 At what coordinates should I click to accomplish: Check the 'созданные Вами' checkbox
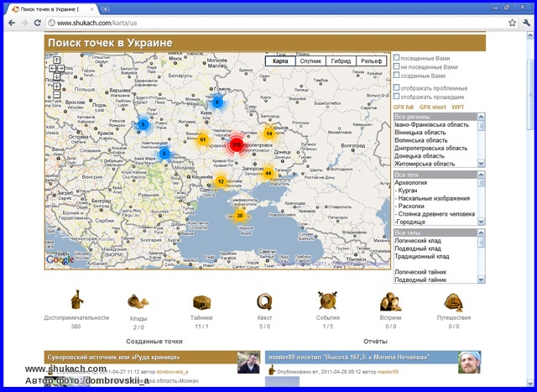[x=396, y=75]
